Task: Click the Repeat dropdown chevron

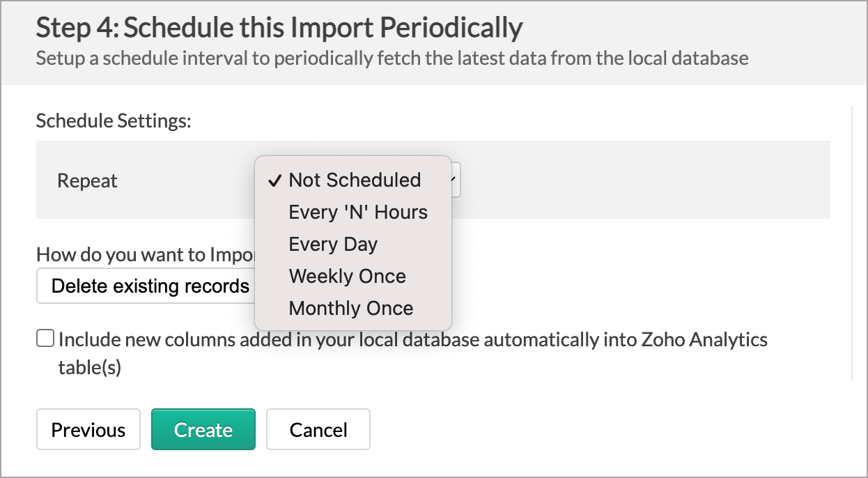Action: click(x=454, y=180)
